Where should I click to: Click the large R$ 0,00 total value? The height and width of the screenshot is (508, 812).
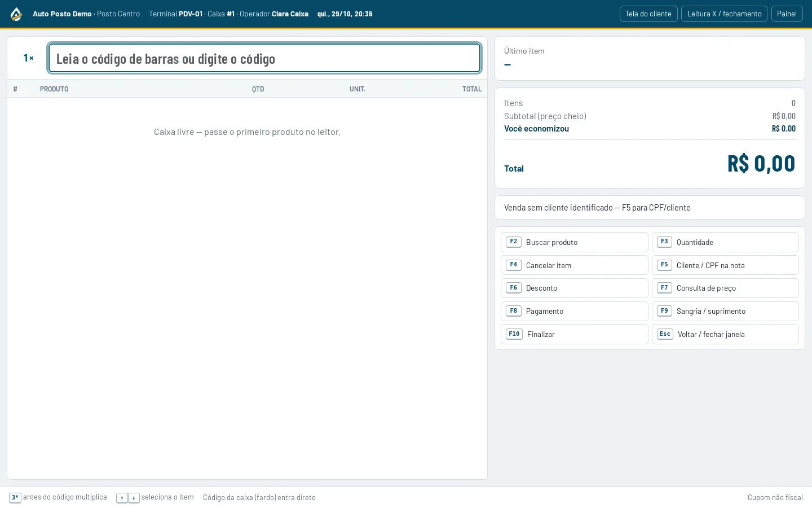point(761,164)
